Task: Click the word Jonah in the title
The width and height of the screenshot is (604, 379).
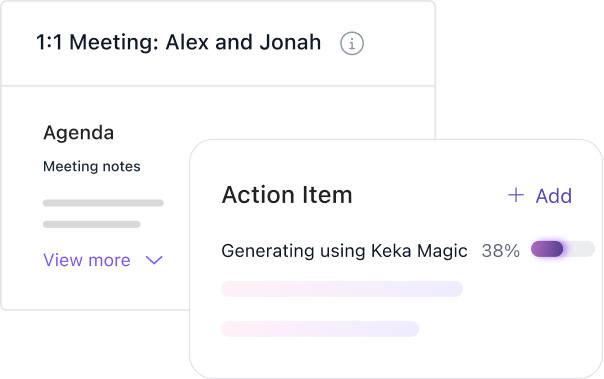Action: [x=290, y=42]
